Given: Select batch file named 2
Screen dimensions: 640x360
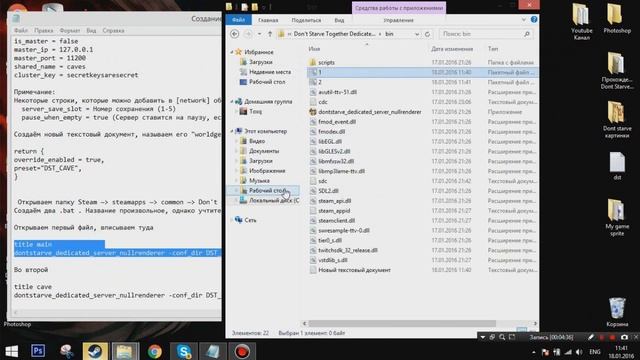Looking at the screenshot, I should tap(320, 82).
